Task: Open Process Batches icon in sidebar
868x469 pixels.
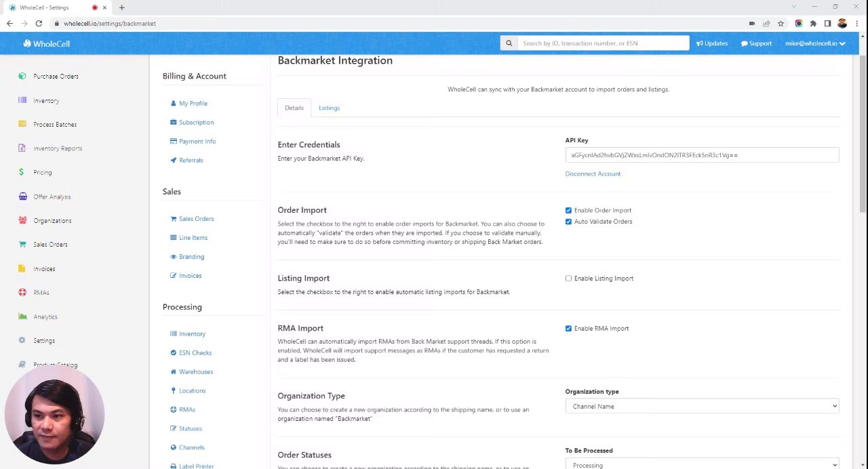Action: (22, 124)
